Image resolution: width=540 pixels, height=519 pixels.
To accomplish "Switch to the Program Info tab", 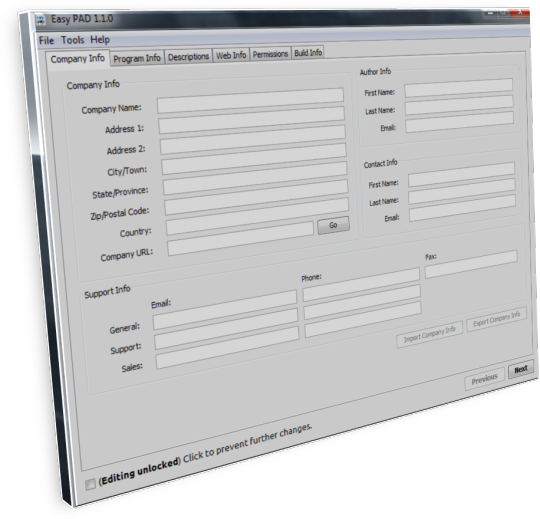I will coord(137,58).
